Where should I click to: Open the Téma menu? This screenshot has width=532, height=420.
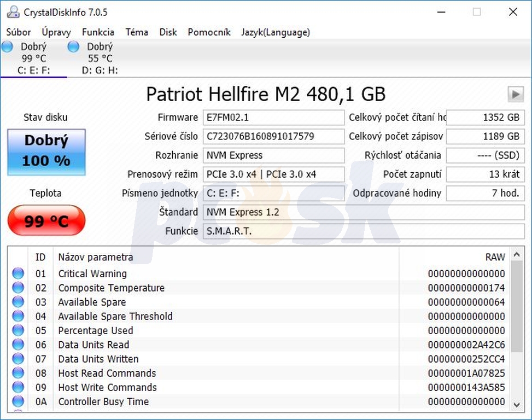pos(137,32)
